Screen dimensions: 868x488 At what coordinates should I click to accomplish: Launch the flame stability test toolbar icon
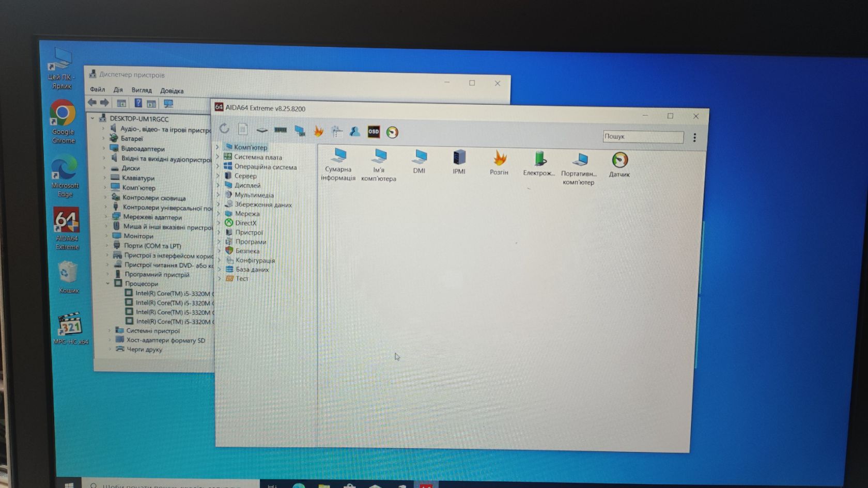click(x=319, y=131)
